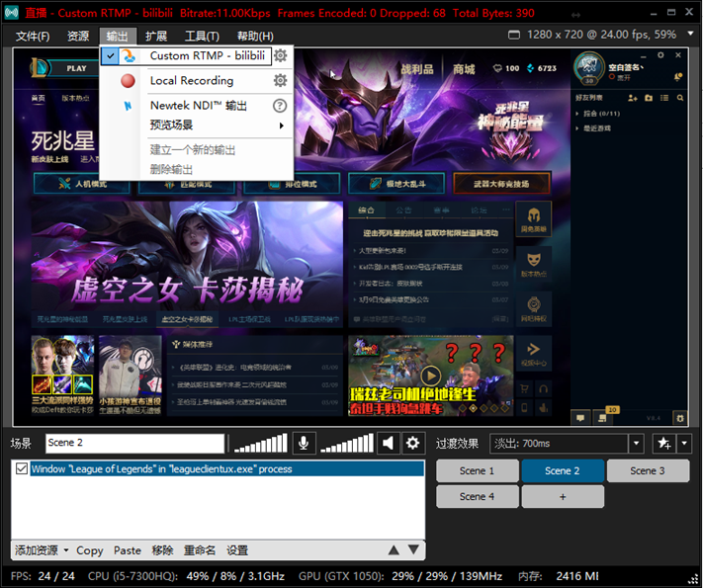Open the 输出 menu

(x=118, y=36)
